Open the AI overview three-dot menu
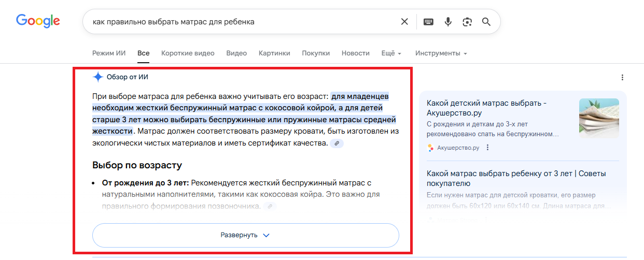The height and width of the screenshot is (260, 644). point(622,78)
